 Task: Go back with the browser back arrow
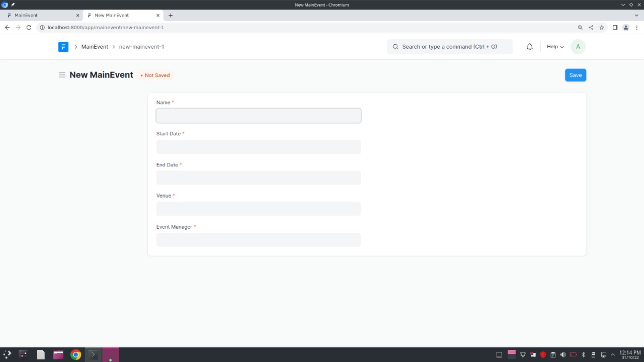point(7,28)
